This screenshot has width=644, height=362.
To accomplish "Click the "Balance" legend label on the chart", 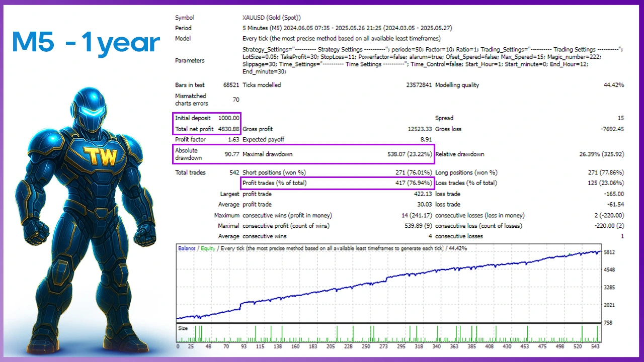I will [187, 248].
